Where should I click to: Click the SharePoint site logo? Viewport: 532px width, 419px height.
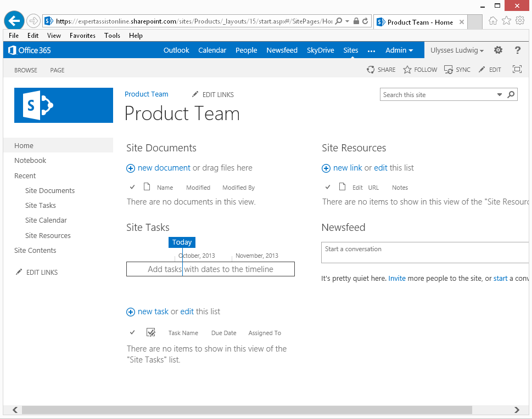pos(64,105)
